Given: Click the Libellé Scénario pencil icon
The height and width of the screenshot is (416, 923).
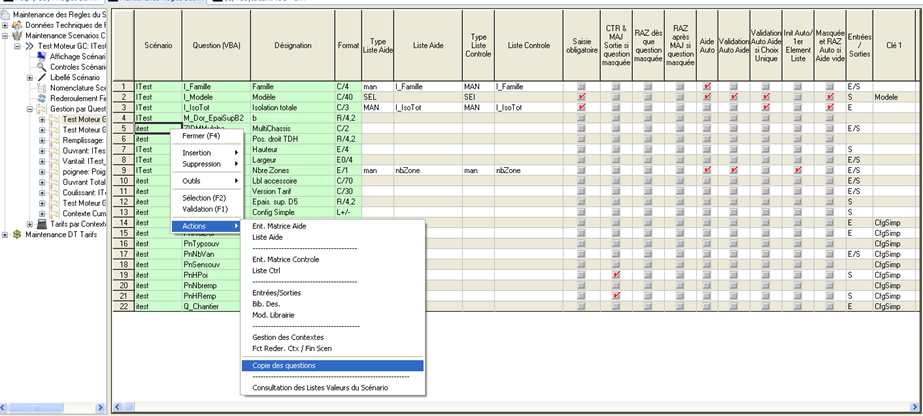Looking at the screenshot, I should (x=43, y=77).
